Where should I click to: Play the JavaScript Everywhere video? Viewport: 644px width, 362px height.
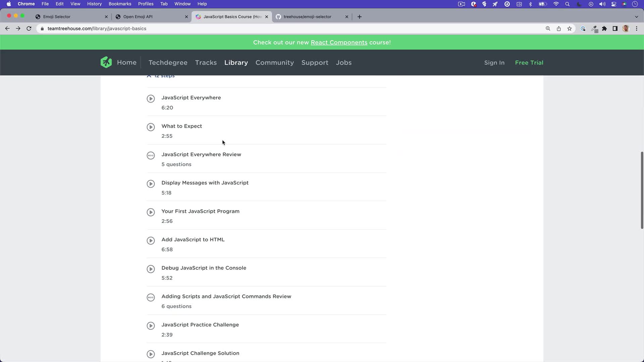[x=151, y=99]
